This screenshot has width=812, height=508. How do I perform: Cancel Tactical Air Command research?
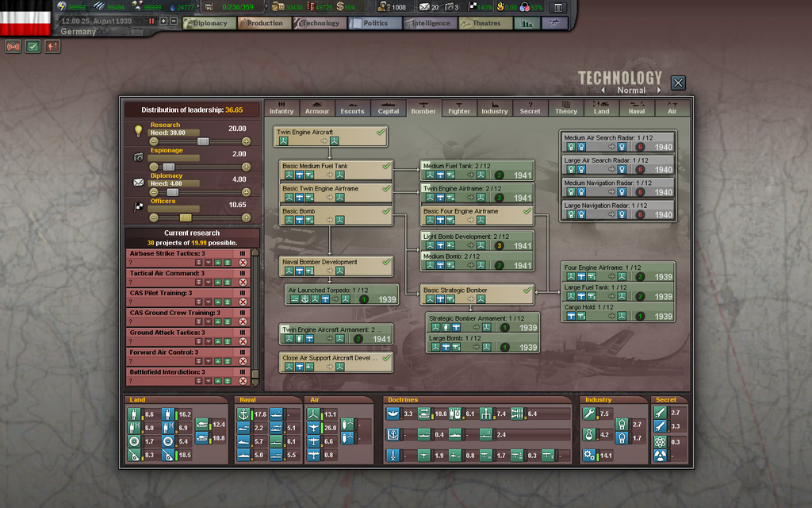click(x=243, y=282)
